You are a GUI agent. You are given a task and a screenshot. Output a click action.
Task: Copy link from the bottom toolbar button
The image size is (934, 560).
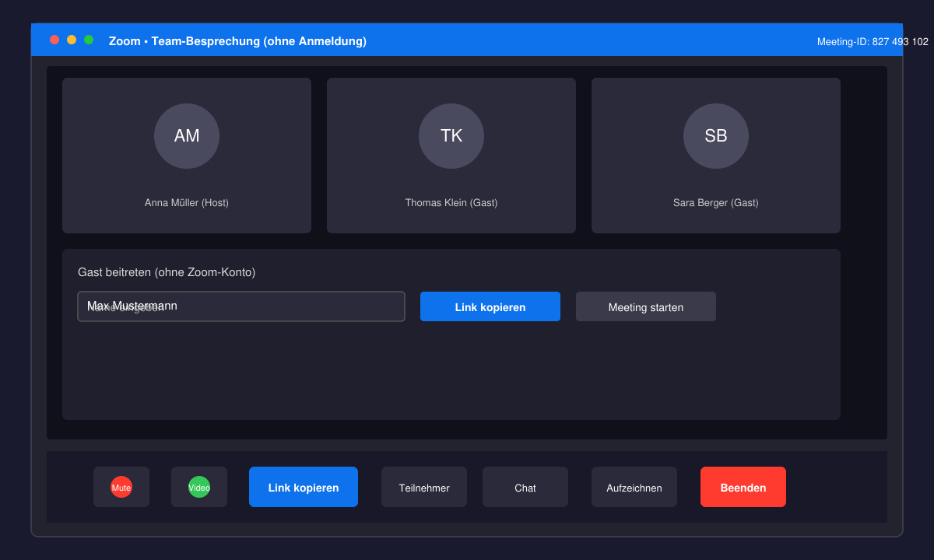pos(304,487)
